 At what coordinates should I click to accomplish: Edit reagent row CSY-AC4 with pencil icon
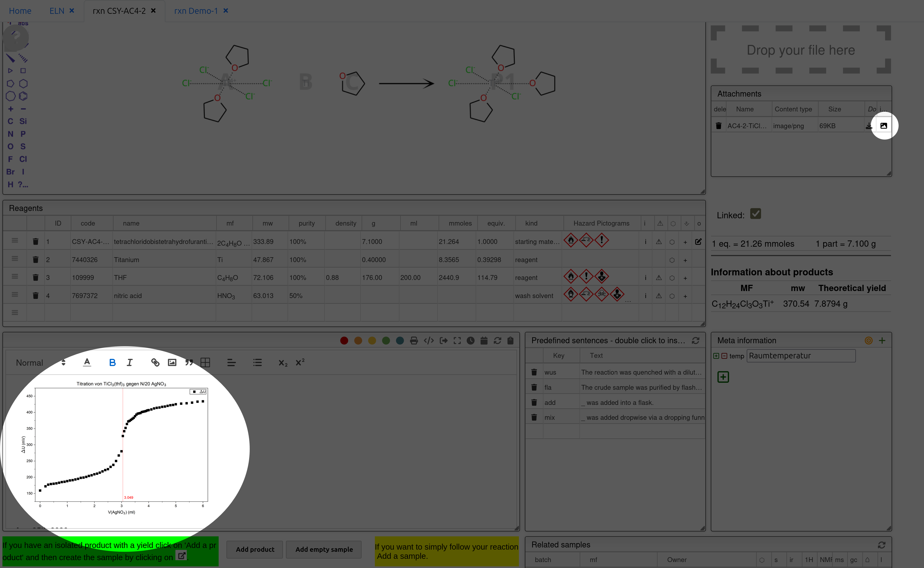[x=698, y=242]
